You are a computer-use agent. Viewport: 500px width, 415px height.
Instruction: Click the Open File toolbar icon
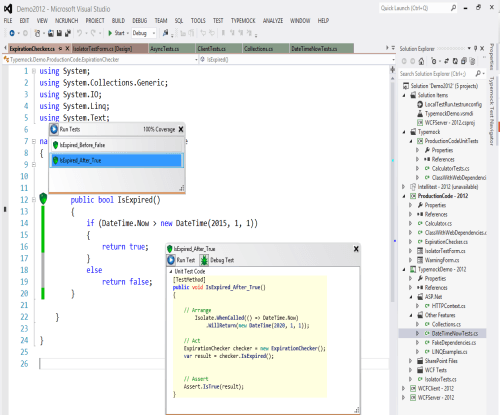tap(51, 33)
